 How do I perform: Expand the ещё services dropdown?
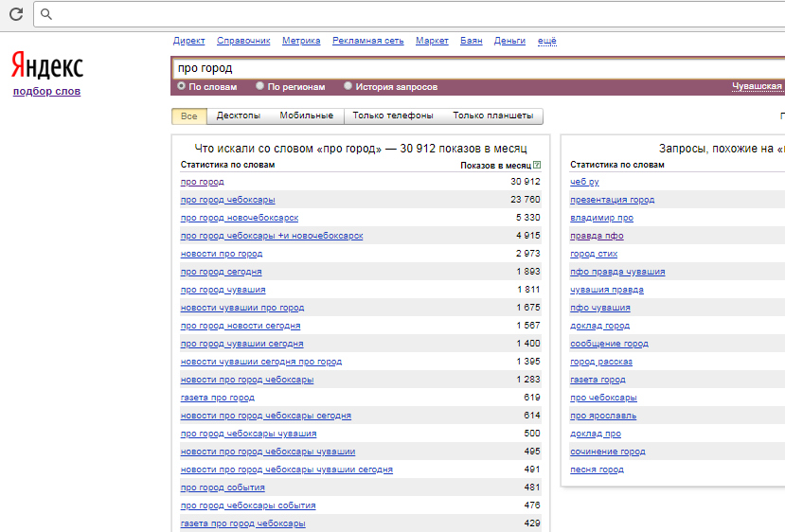pos(546,41)
